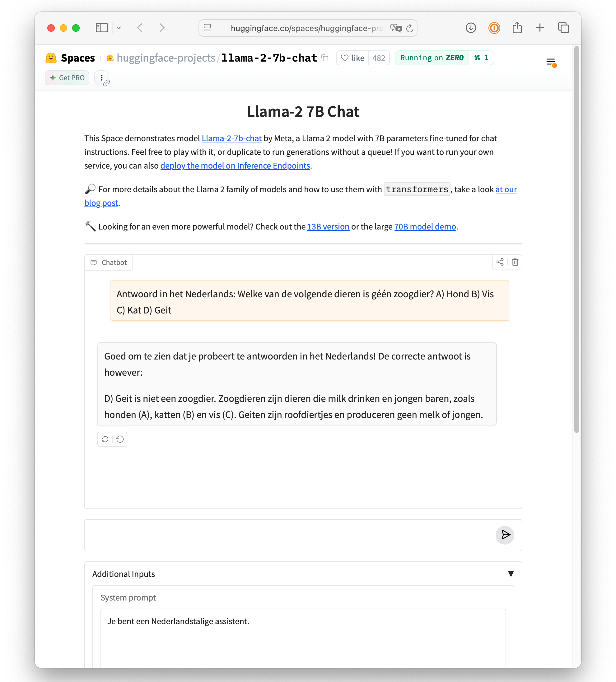
Task: Select the Chatbot label tab
Action: (108, 262)
